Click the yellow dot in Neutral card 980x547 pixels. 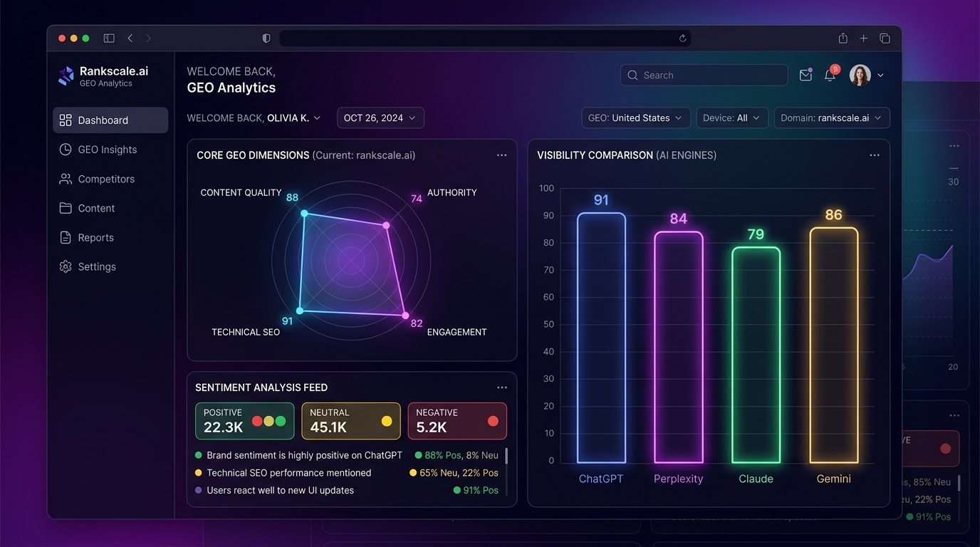(x=387, y=421)
